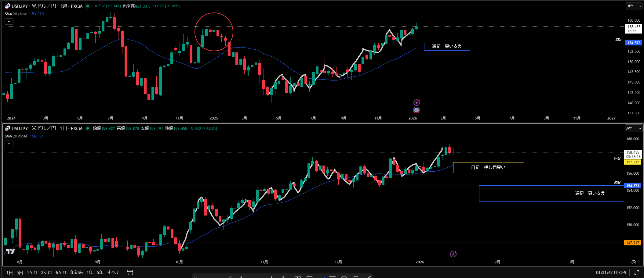644x278 pixels.
Task: Click the lightning event icon on daily chart
Action: pos(453,254)
